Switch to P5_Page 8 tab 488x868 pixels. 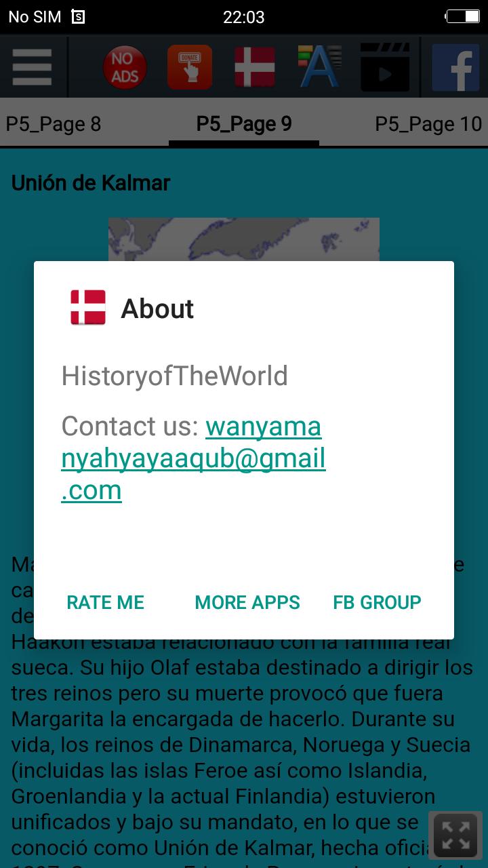[54, 124]
